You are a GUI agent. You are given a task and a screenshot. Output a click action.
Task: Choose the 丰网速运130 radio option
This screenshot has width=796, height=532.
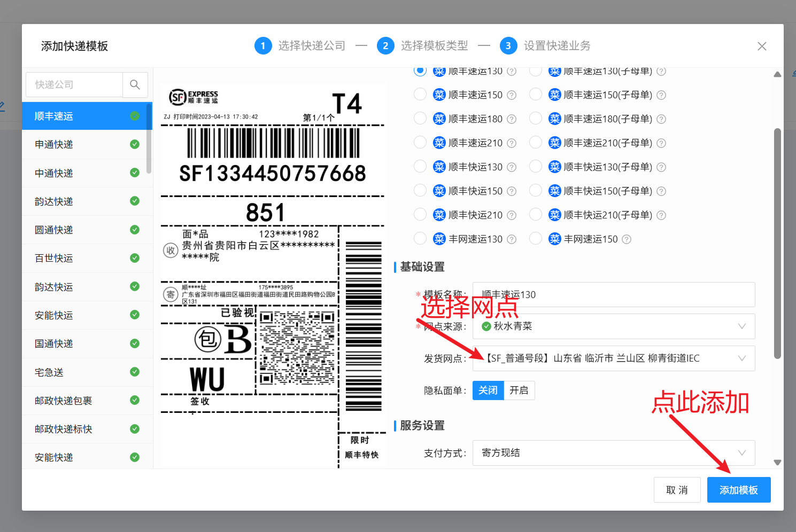[420, 239]
